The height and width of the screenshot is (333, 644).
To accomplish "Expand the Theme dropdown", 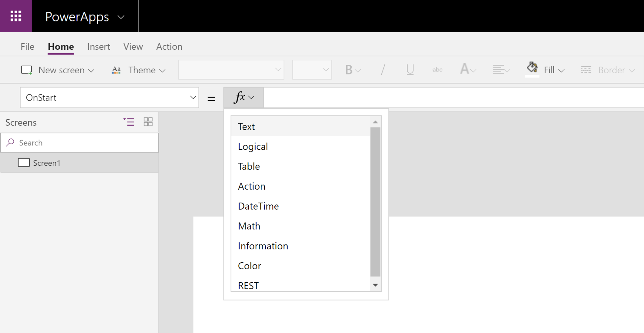I will 138,70.
